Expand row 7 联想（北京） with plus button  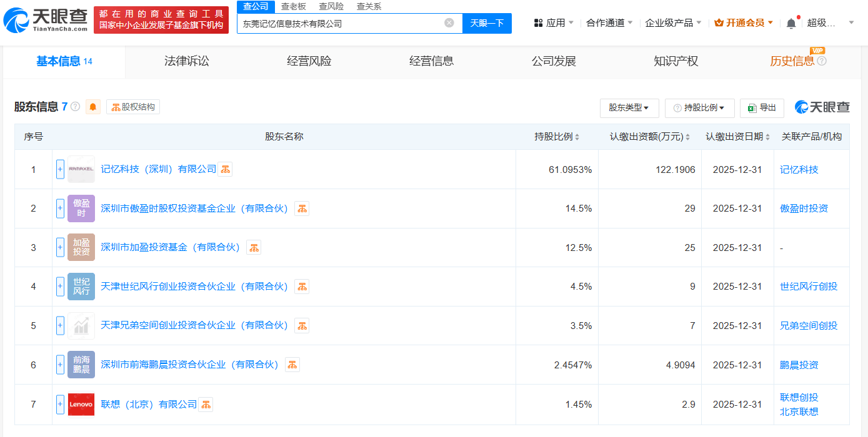pyautogui.click(x=60, y=404)
